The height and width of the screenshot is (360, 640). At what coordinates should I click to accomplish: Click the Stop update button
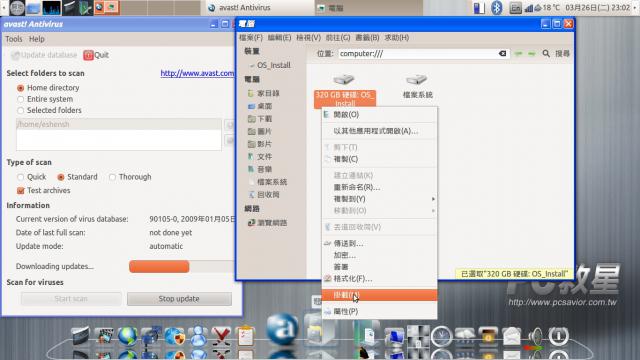point(179,299)
